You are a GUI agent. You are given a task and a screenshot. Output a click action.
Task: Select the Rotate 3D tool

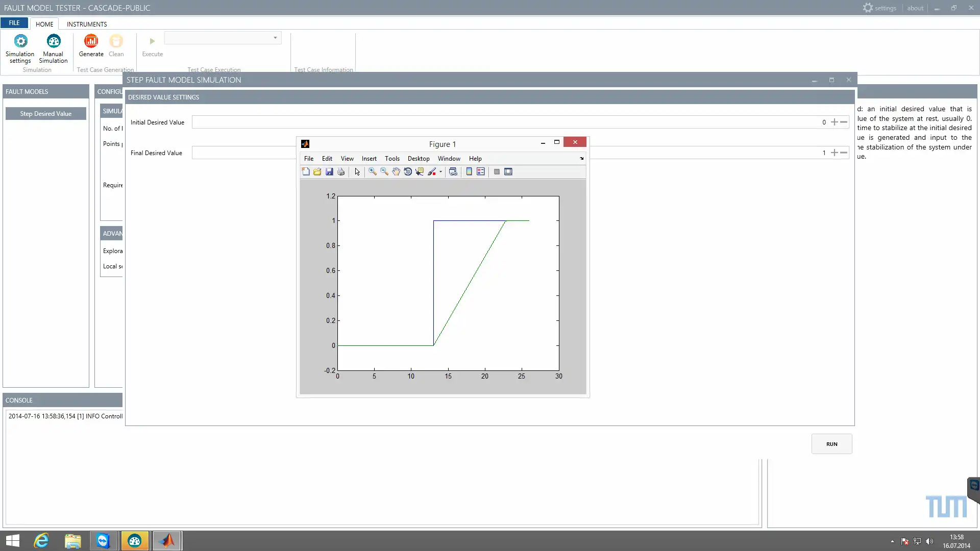point(408,172)
